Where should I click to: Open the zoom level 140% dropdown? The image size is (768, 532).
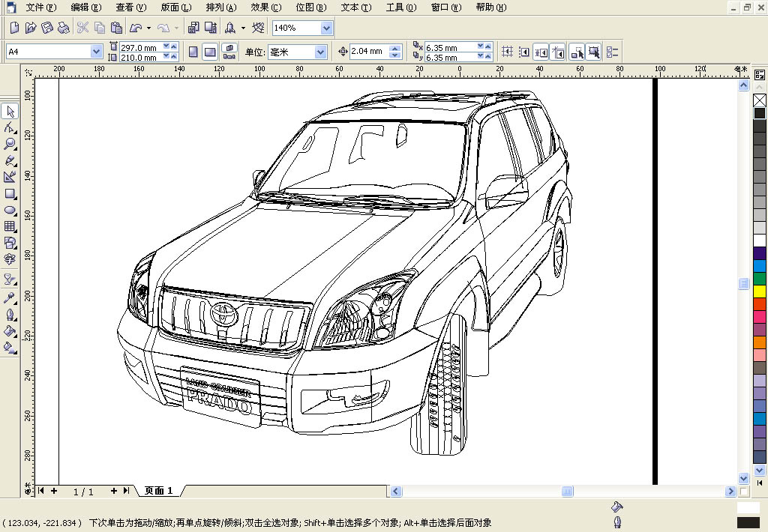(x=326, y=28)
